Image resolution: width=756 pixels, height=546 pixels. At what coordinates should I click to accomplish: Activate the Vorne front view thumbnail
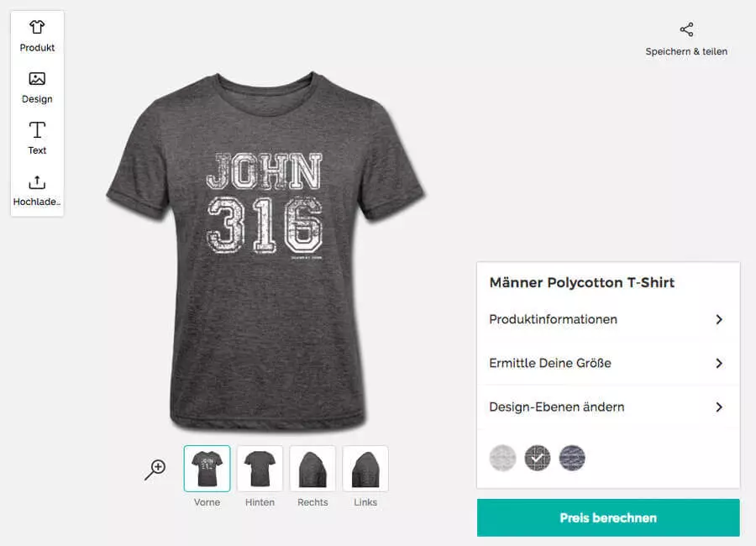207,470
